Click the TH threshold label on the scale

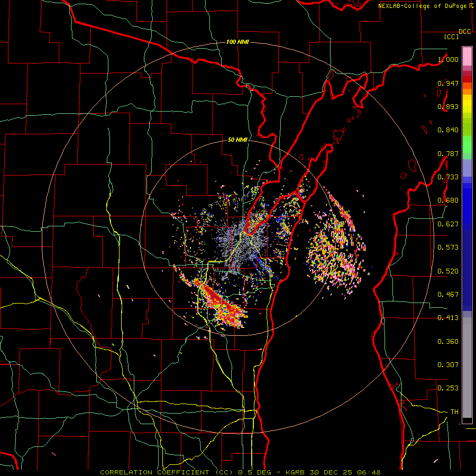454,412
